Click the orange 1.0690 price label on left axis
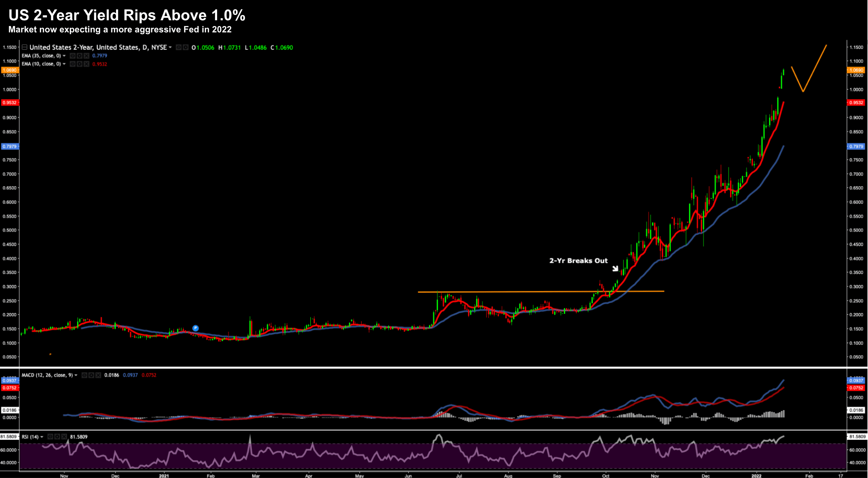The image size is (868, 478). pyautogui.click(x=10, y=70)
